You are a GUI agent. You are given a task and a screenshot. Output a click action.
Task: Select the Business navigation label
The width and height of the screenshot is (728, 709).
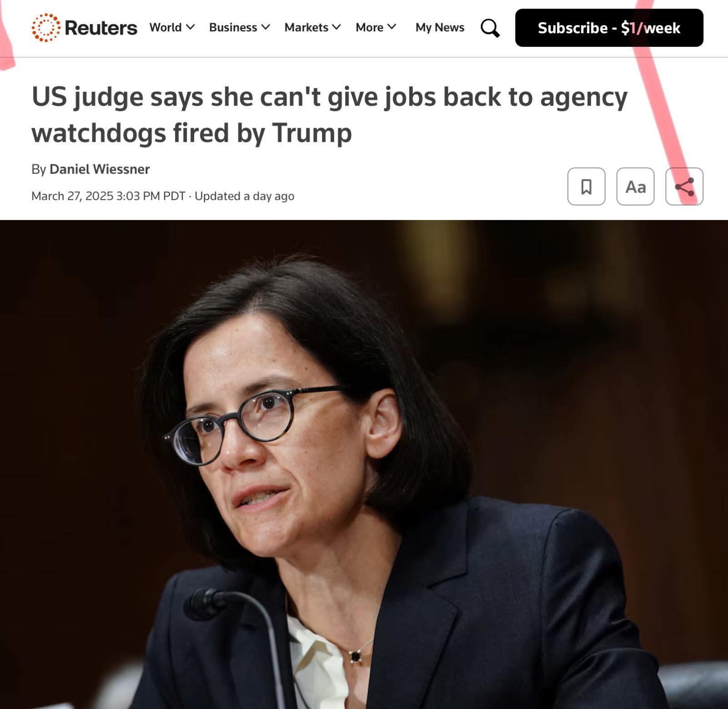tap(233, 28)
